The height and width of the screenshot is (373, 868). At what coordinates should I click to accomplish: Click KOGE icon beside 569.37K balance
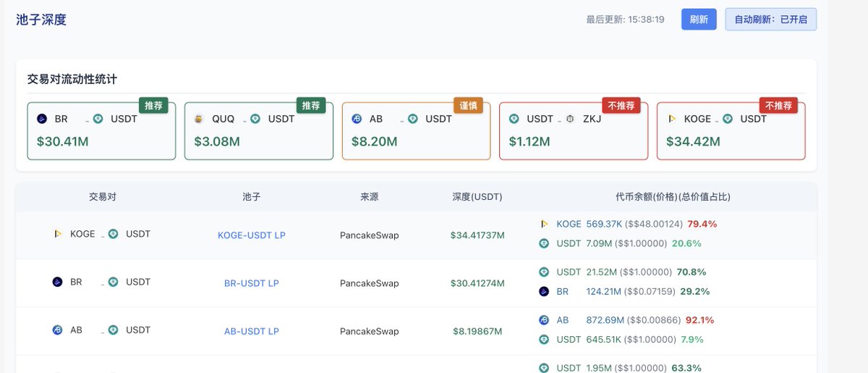(x=544, y=224)
